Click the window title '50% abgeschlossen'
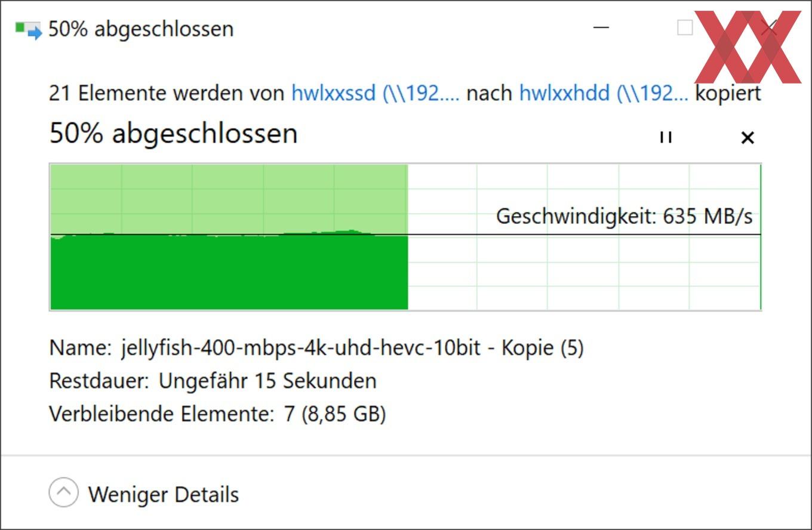Viewport: 812px width, 530px height. coord(141,29)
